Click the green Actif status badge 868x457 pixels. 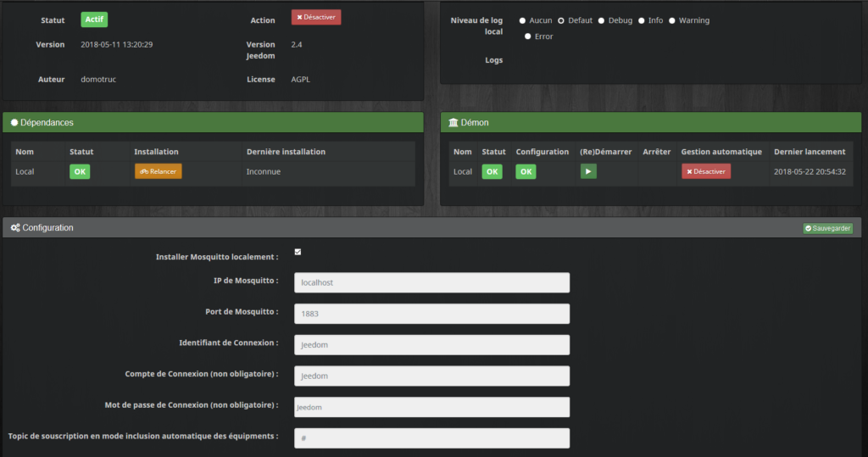click(x=94, y=20)
